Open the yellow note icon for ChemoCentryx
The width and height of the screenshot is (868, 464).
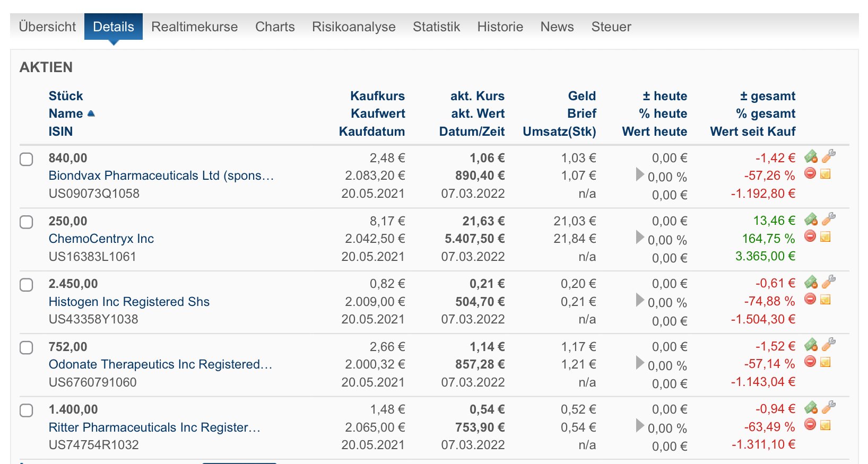click(825, 237)
